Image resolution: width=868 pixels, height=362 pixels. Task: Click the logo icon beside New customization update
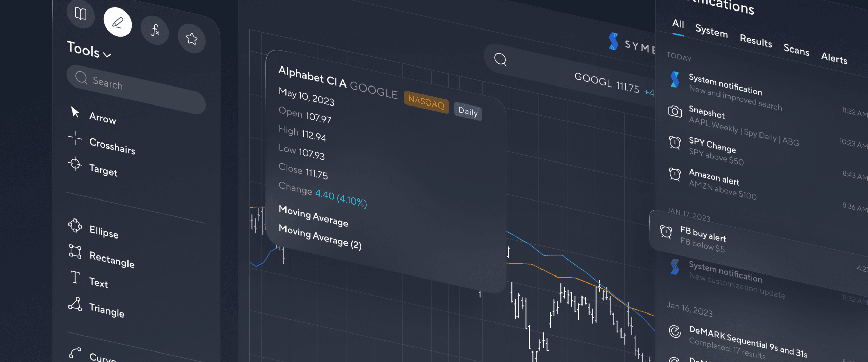pos(675,267)
